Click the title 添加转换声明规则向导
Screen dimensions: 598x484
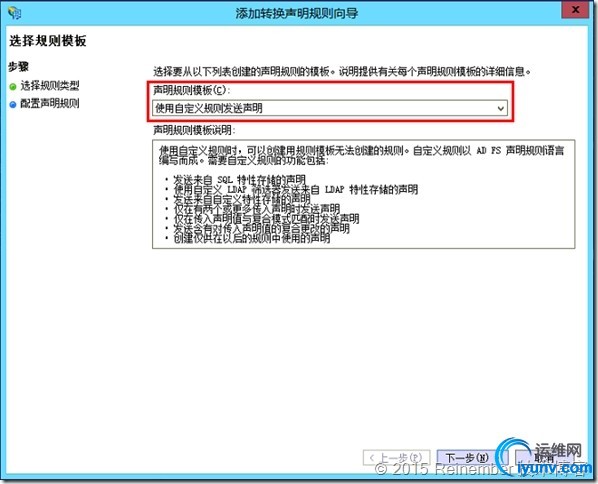297,13
